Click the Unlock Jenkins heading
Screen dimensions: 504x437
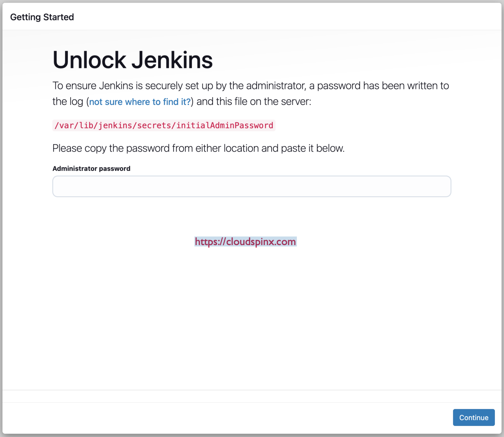(133, 60)
